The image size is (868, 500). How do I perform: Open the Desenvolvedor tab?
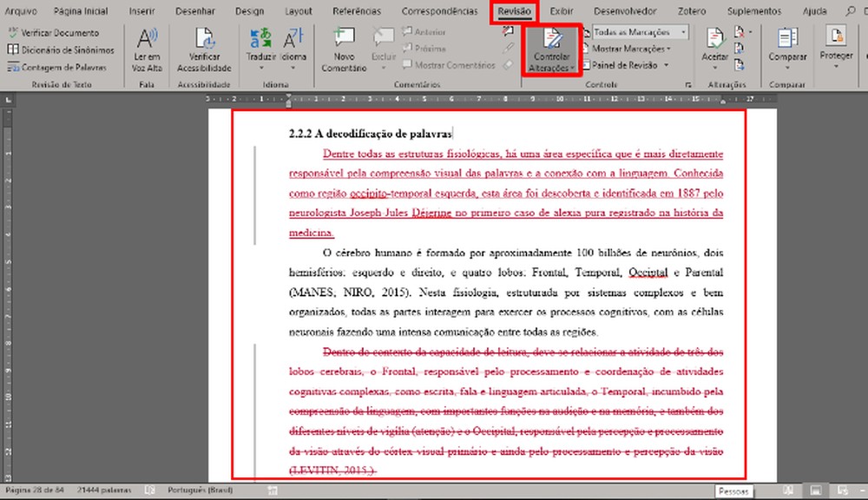tap(625, 11)
